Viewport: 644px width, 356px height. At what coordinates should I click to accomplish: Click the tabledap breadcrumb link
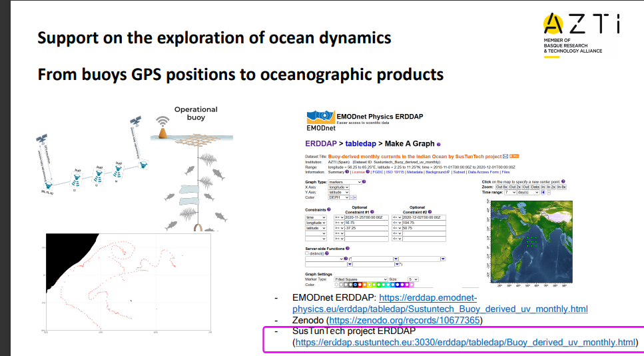coord(362,143)
